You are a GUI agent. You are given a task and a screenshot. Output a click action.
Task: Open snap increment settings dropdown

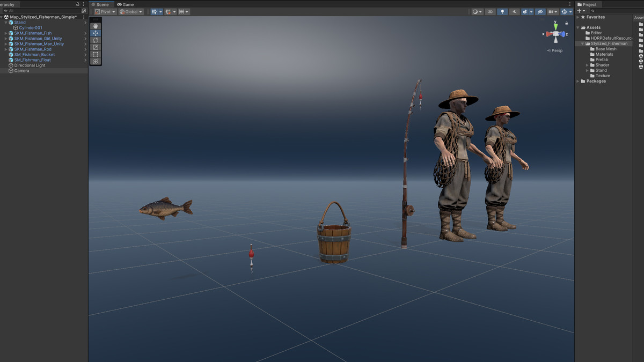tap(184, 11)
